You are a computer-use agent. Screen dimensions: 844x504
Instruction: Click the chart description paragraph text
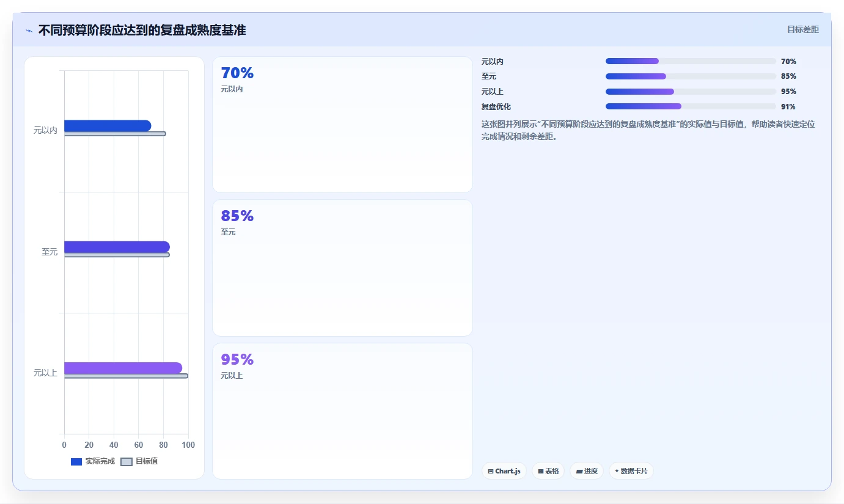pos(648,130)
